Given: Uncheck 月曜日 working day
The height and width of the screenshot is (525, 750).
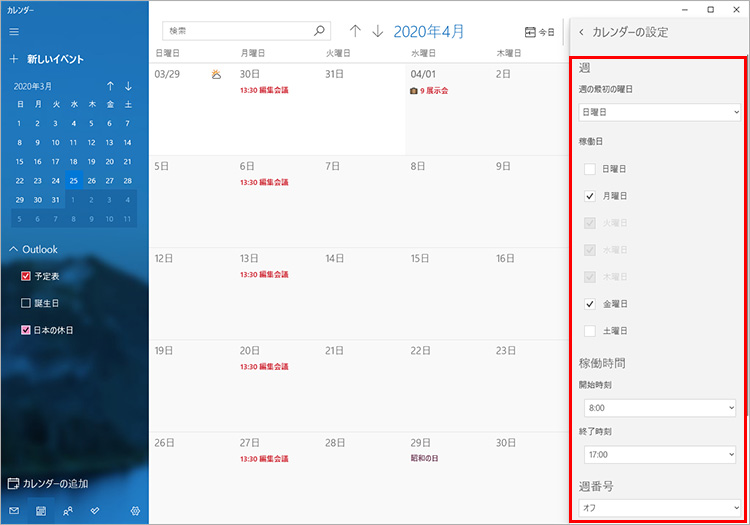Looking at the screenshot, I should coord(590,196).
